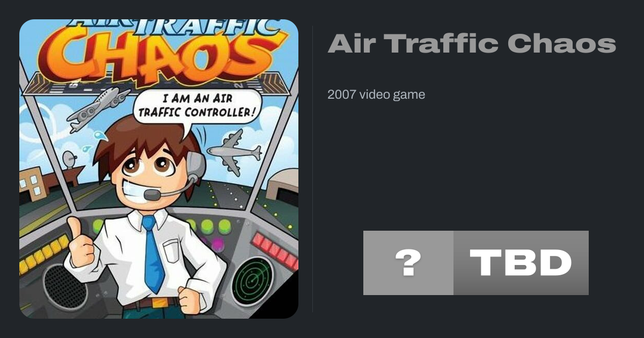Click the thumbs-up hand
Screen dimensions: 644x338
click(80, 244)
